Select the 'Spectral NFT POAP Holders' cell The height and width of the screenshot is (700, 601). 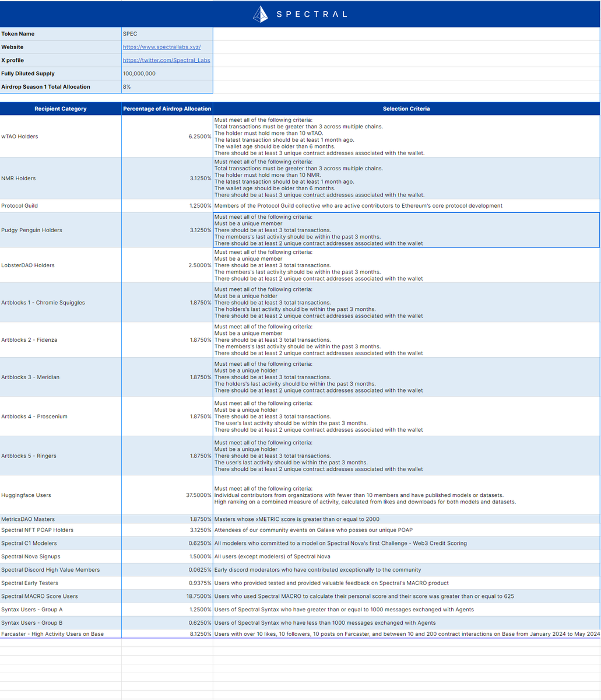point(61,530)
